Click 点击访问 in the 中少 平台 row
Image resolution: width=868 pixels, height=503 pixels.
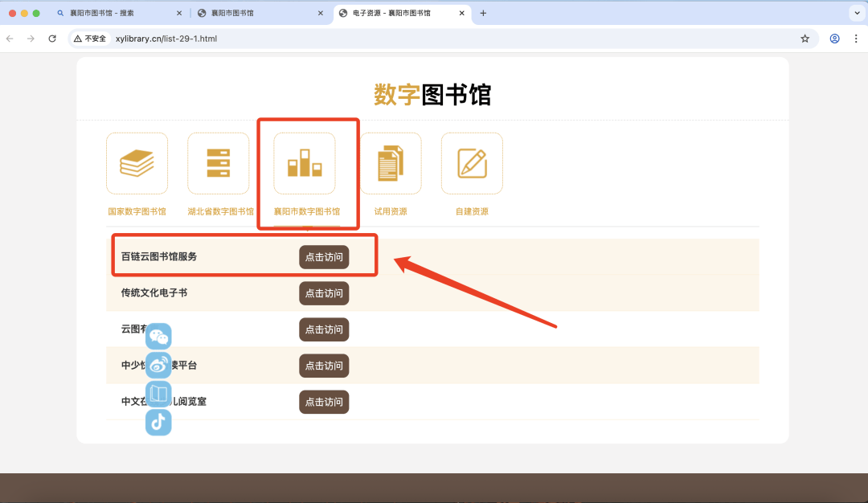(324, 366)
